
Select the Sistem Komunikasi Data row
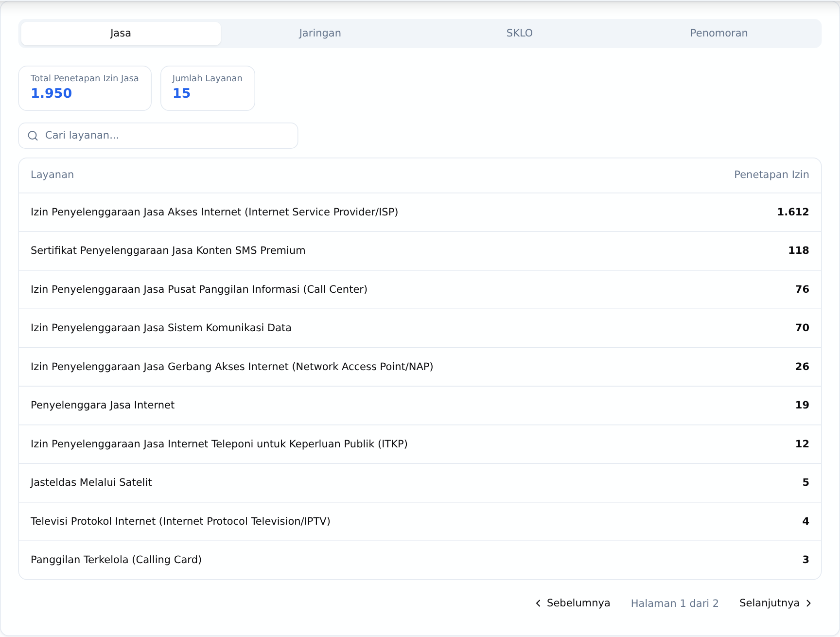click(x=420, y=328)
